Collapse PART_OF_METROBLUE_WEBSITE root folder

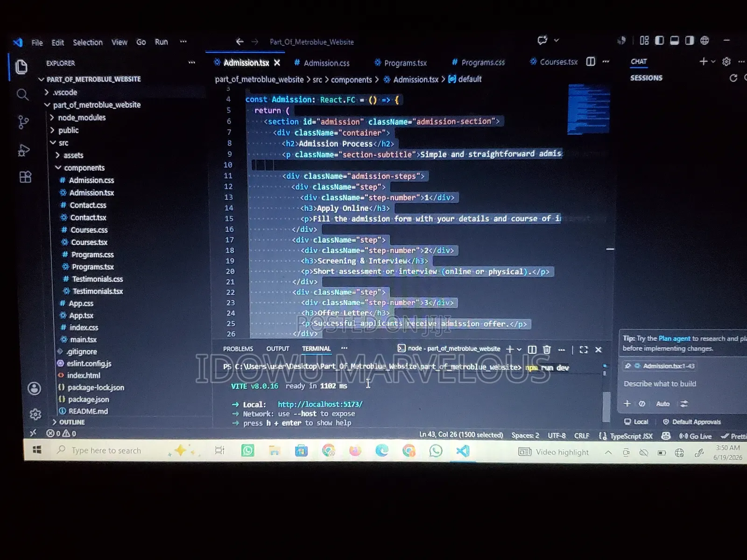click(x=93, y=79)
